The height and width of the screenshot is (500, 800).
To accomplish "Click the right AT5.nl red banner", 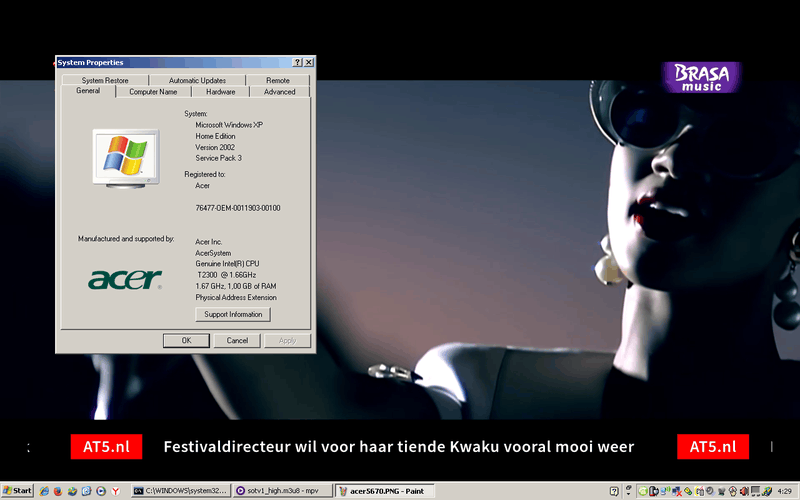I will point(713,446).
